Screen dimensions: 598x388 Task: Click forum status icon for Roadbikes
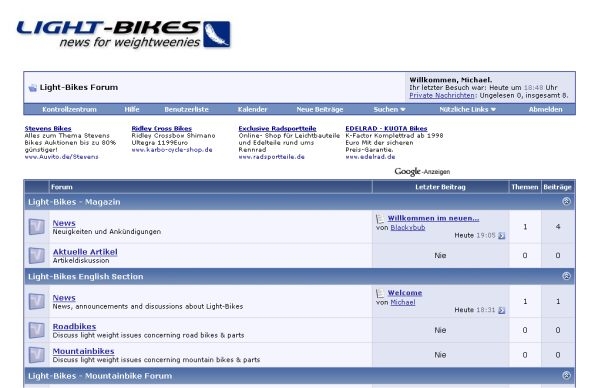click(x=37, y=330)
